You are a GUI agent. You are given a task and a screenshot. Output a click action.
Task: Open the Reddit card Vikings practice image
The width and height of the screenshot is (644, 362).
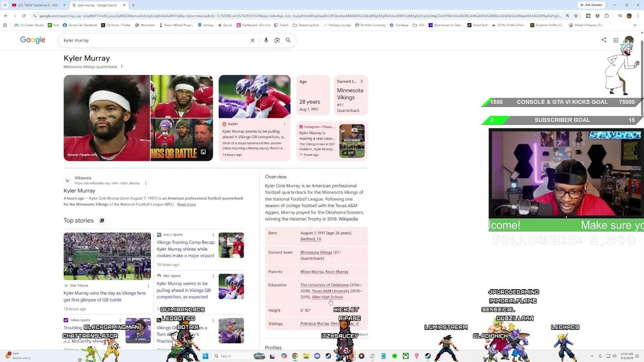pos(255,97)
